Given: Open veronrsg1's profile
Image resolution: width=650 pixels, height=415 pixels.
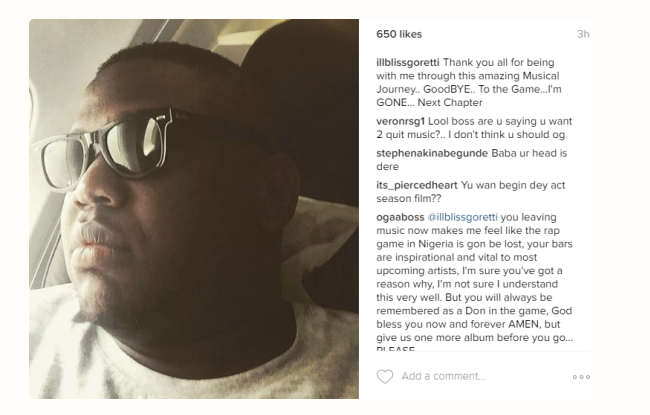Looking at the screenshot, I should click(x=400, y=121).
